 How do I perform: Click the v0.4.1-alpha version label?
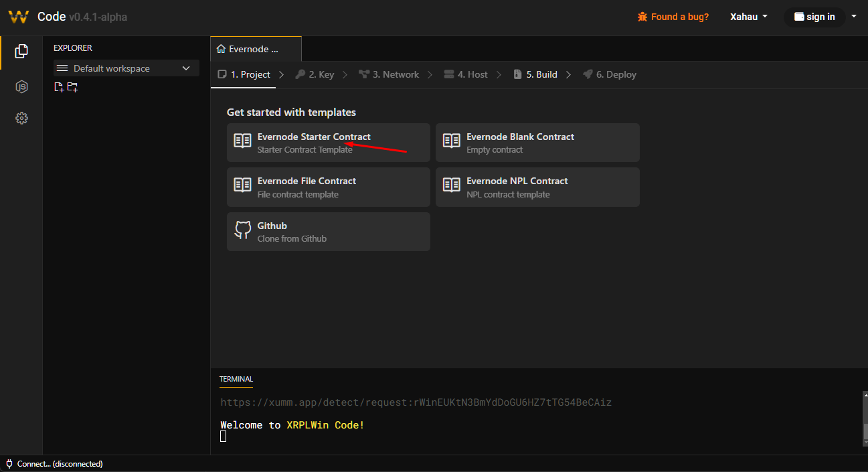(x=98, y=17)
